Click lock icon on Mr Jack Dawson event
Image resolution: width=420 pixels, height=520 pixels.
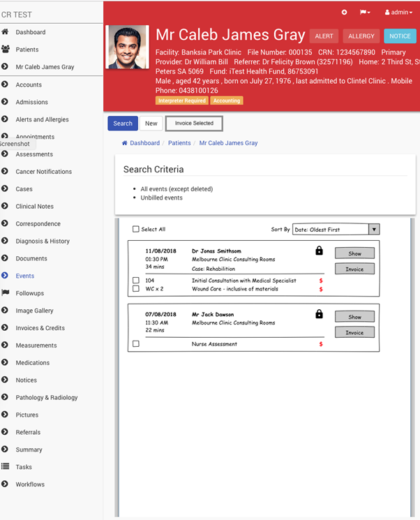coord(320,313)
